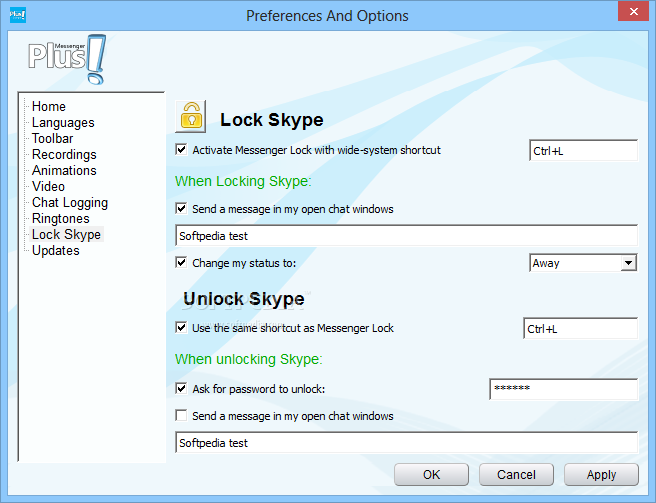Toggle Use the same shortcut checkbox
This screenshot has height=503, width=656.
click(x=181, y=327)
